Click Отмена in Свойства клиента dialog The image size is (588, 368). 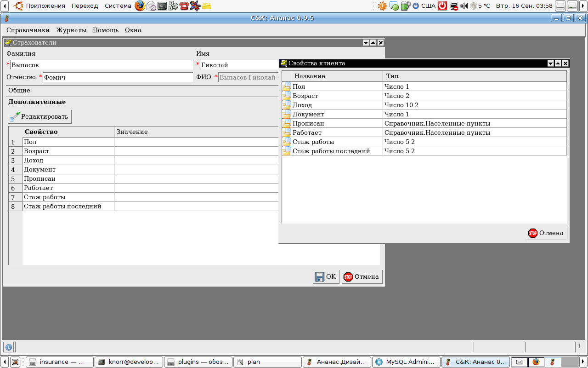click(x=546, y=233)
